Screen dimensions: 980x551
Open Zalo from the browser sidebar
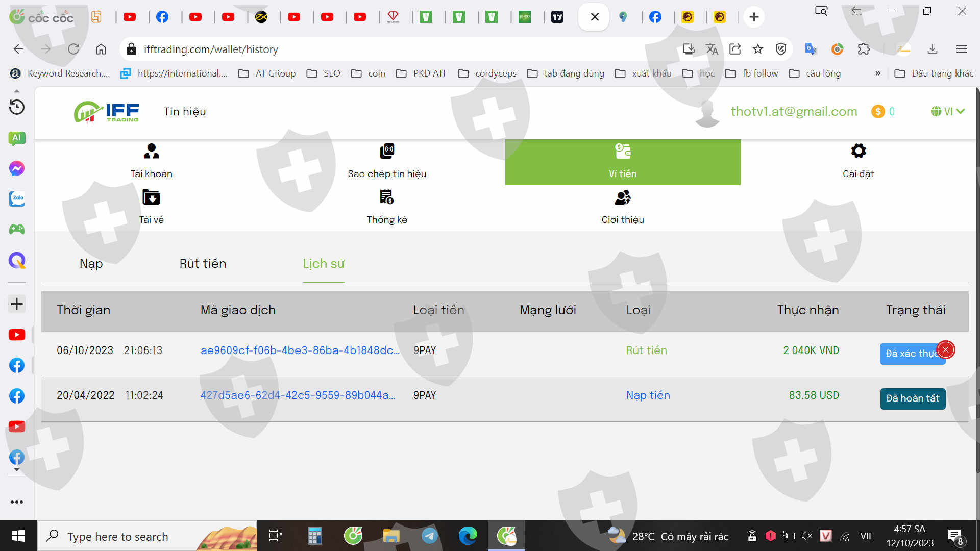tap(17, 199)
